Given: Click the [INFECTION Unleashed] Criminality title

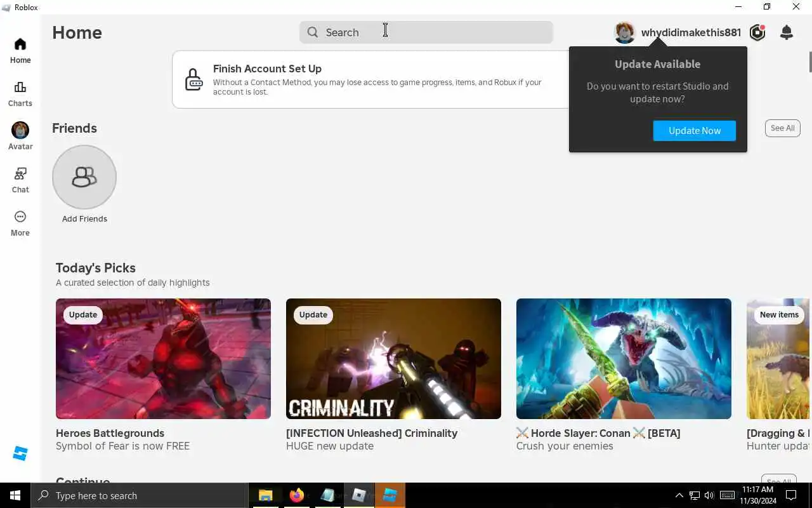Looking at the screenshot, I should coord(372,433).
